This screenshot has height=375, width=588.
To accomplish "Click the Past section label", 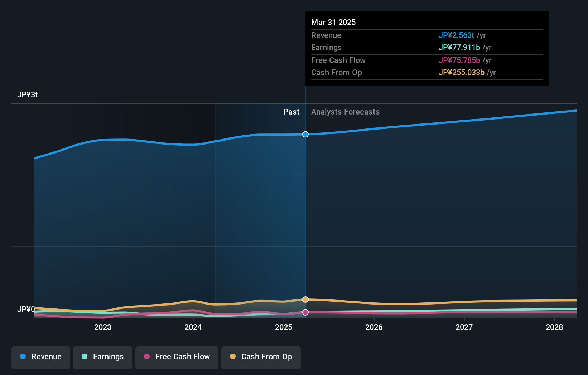I will pyautogui.click(x=291, y=112).
